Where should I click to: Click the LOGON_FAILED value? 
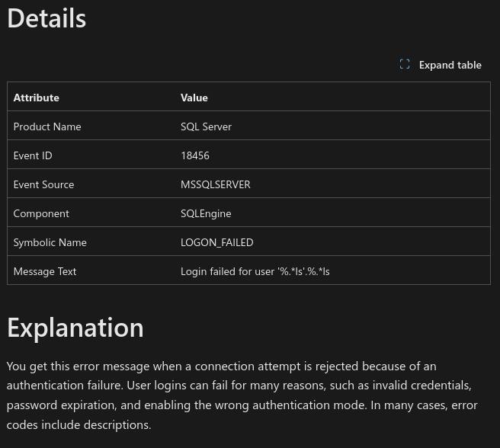click(216, 242)
